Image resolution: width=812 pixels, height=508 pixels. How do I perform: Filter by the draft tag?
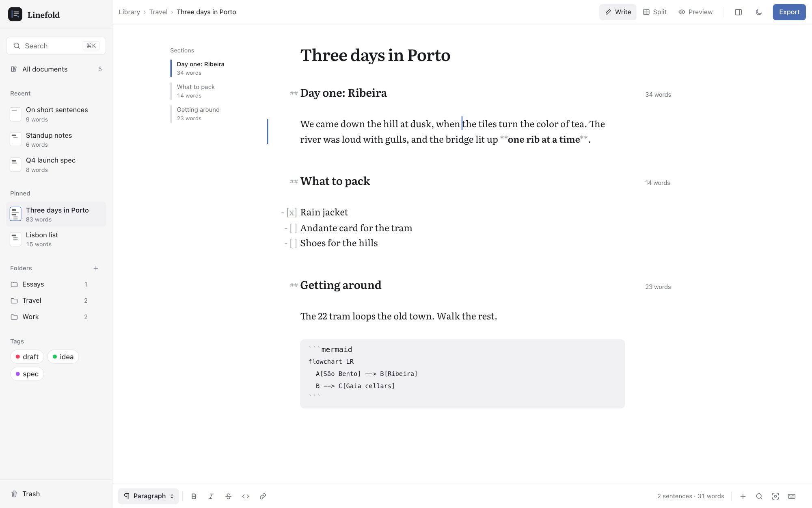coord(27,357)
